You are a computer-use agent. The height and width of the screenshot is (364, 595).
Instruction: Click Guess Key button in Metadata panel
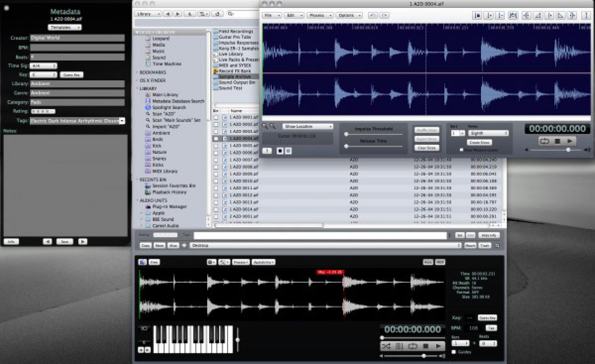[x=72, y=75]
